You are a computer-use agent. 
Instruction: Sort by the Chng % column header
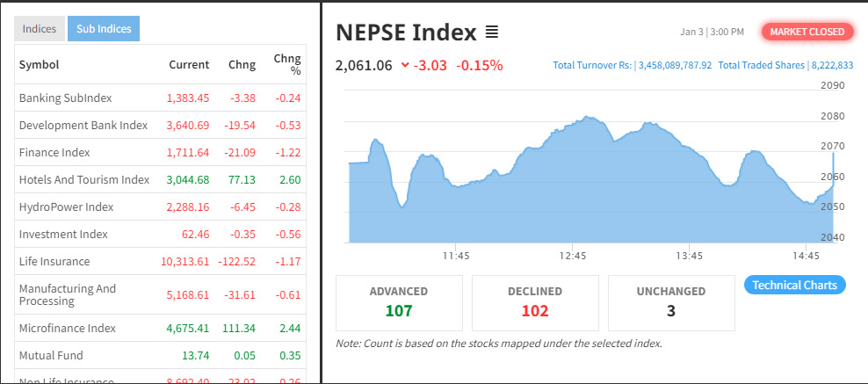287,64
